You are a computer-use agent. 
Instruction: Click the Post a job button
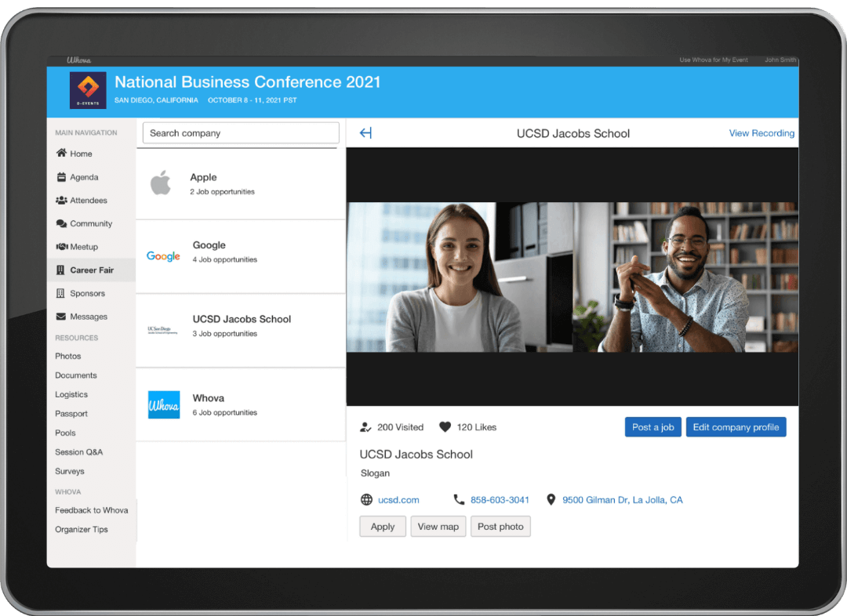click(653, 427)
